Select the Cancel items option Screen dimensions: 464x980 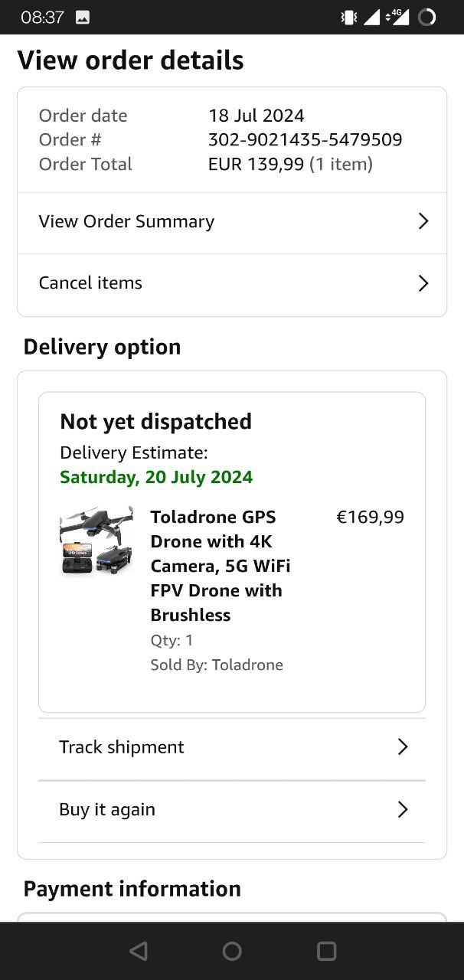90,283
